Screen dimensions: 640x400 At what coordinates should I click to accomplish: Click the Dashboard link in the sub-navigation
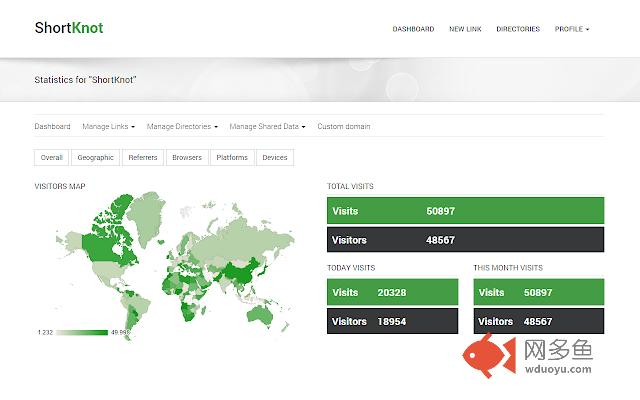(52, 127)
